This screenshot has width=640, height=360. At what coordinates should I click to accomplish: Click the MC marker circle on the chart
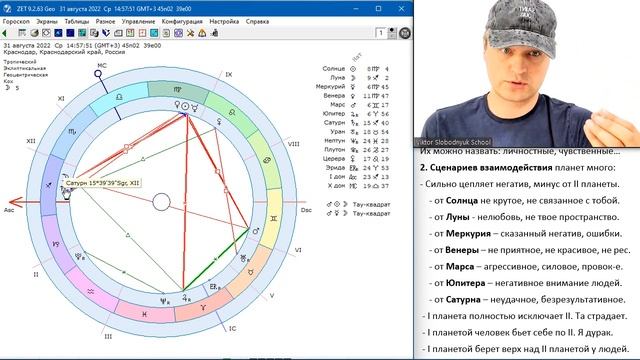click(98, 73)
